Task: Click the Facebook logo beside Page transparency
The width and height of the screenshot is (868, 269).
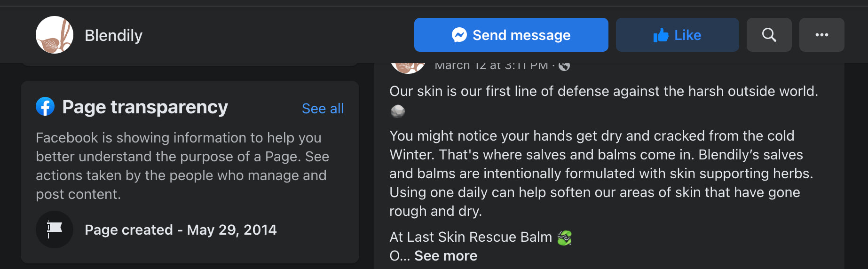Action: pyautogui.click(x=45, y=107)
